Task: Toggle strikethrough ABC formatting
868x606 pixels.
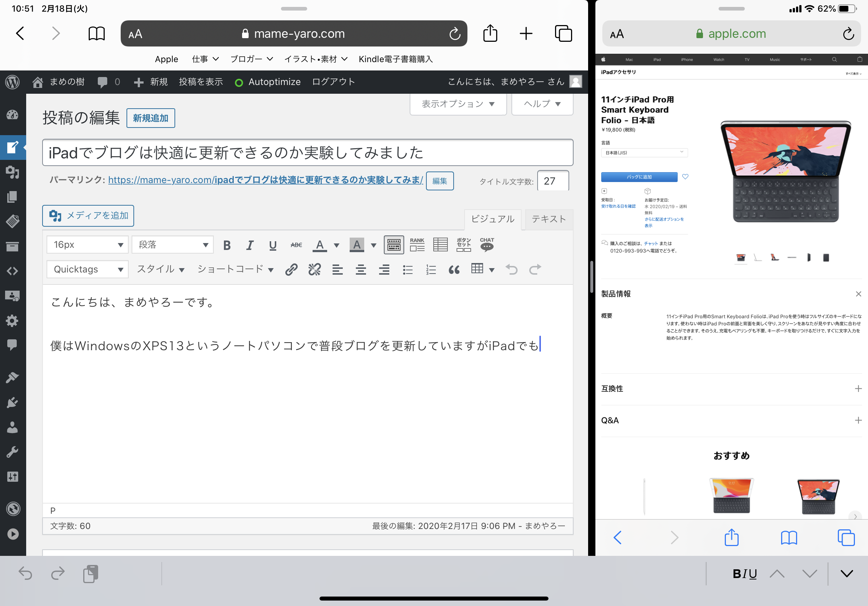Action: [x=296, y=245]
